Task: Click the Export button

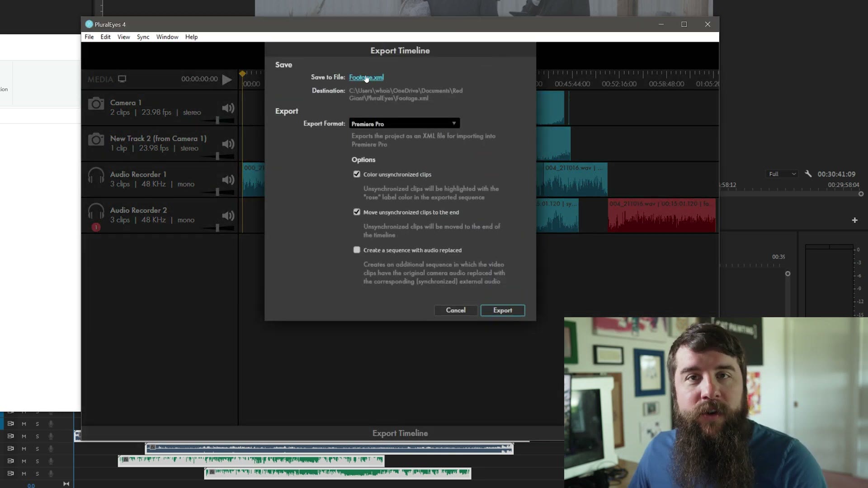Action: tap(503, 310)
